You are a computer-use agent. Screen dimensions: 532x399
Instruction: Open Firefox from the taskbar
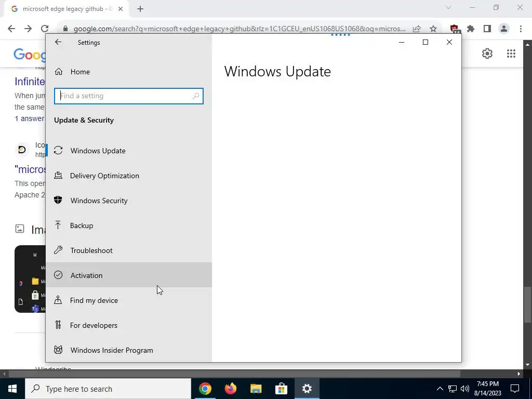coord(231,389)
